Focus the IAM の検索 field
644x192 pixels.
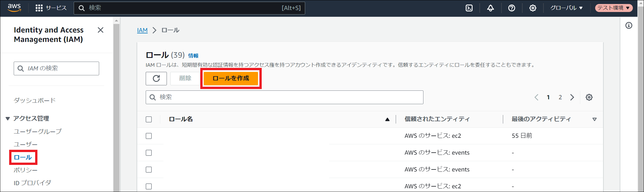click(x=56, y=68)
